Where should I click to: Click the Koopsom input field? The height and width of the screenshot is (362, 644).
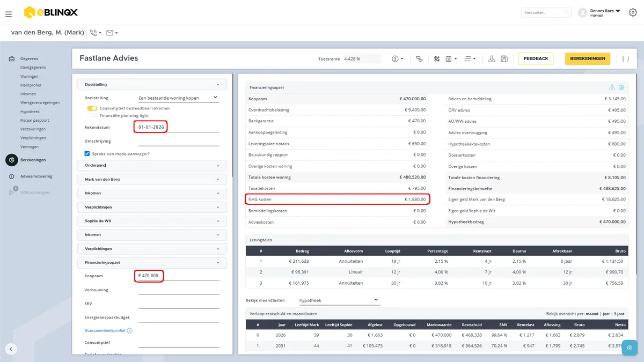[x=178, y=276]
